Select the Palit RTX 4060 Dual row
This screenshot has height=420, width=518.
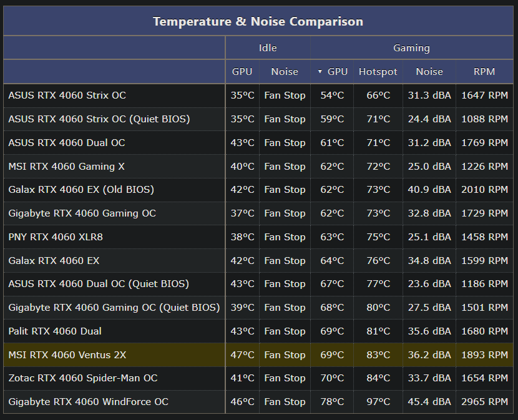[258, 331]
